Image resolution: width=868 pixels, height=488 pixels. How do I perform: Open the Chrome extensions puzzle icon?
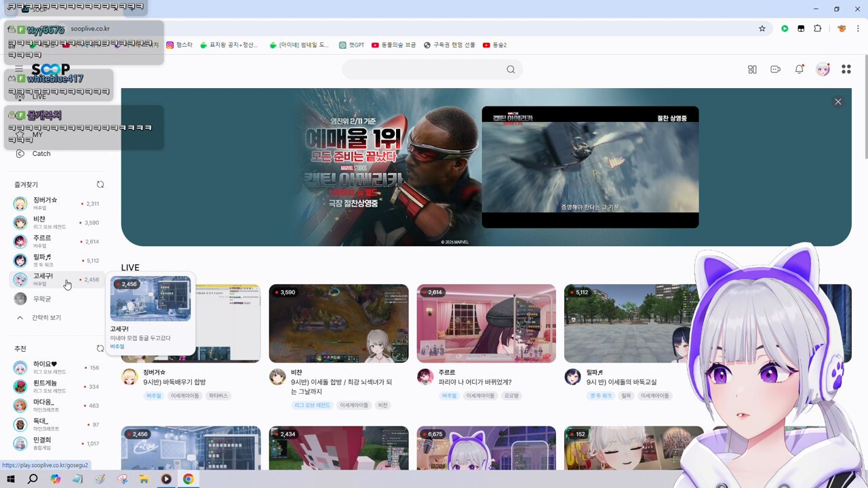point(818,28)
